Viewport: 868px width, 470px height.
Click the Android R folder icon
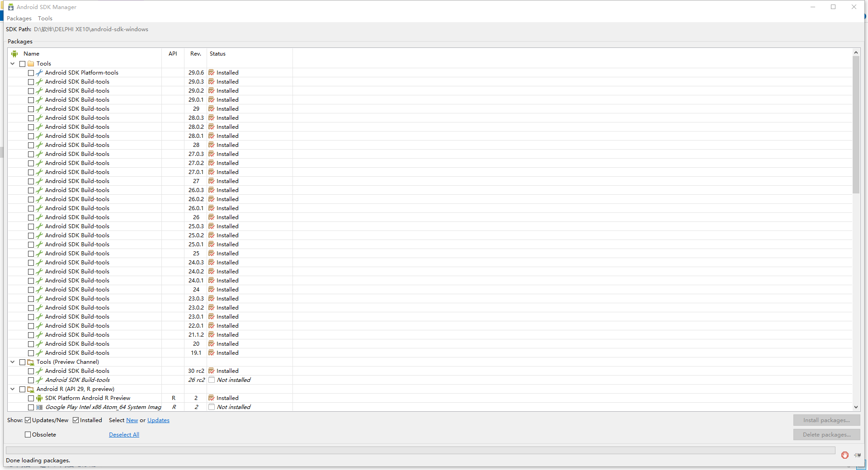[x=31, y=389]
